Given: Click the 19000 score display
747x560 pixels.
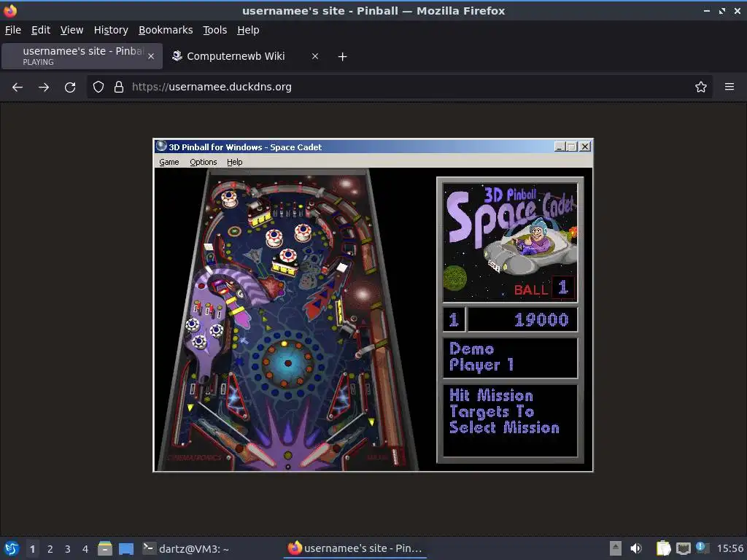Looking at the screenshot, I should [522, 319].
